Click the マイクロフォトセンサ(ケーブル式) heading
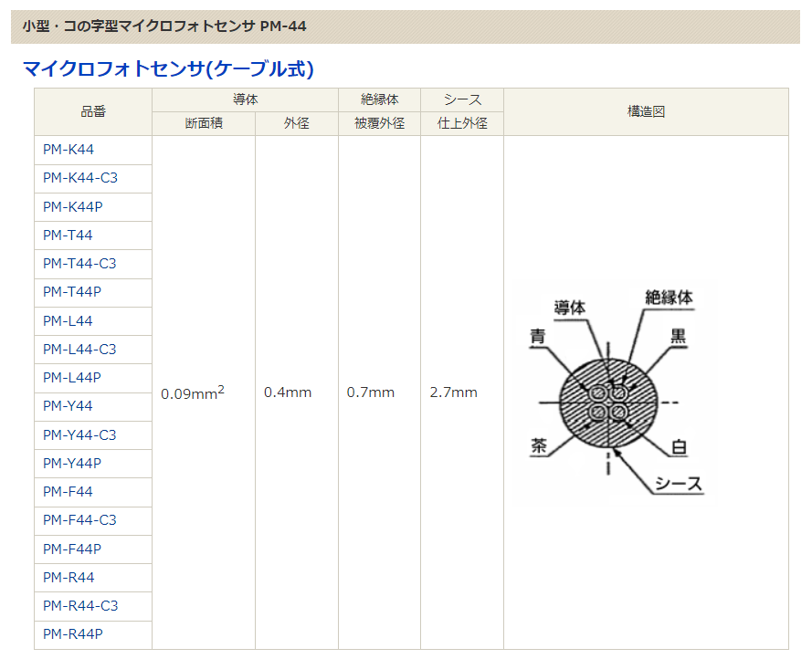This screenshot has width=812, height=659. pos(168,68)
